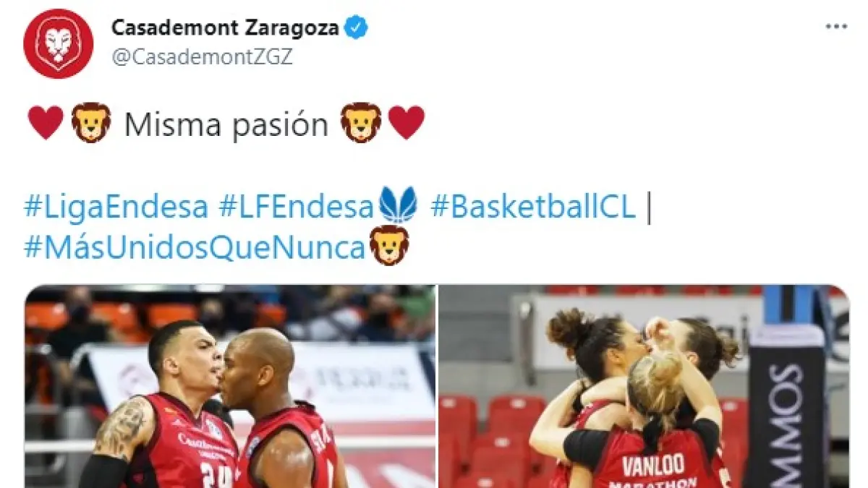Click the blue basketball emoji after #LFEndesa
Viewport: 868px width, 488px height.
[x=399, y=205]
